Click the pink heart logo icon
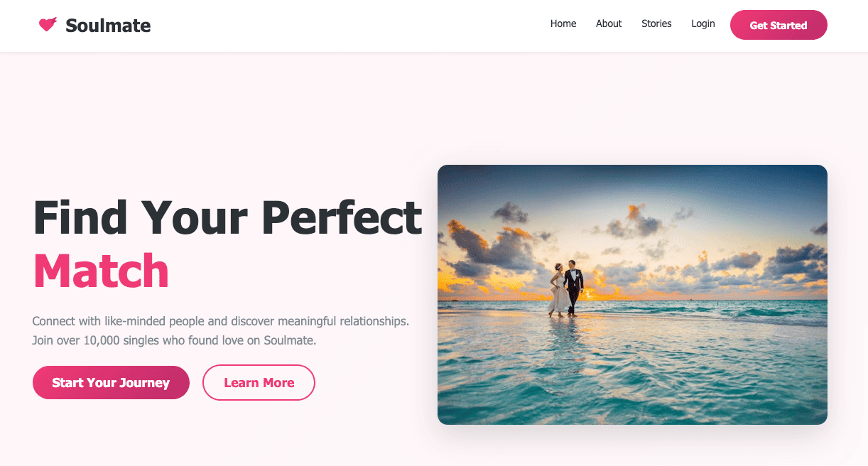This screenshot has height=466, width=868. tap(48, 25)
